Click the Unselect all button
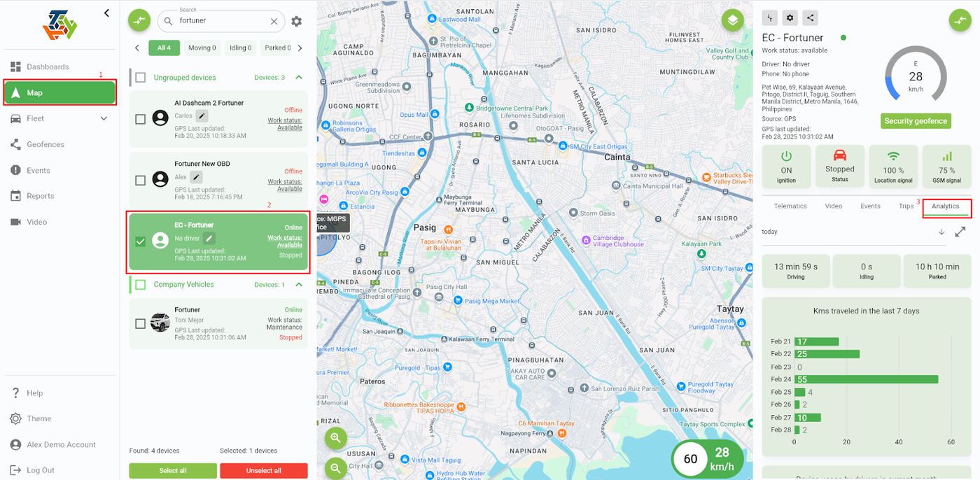The height and width of the screenshot is (480, 980). (x=264, y=471)
